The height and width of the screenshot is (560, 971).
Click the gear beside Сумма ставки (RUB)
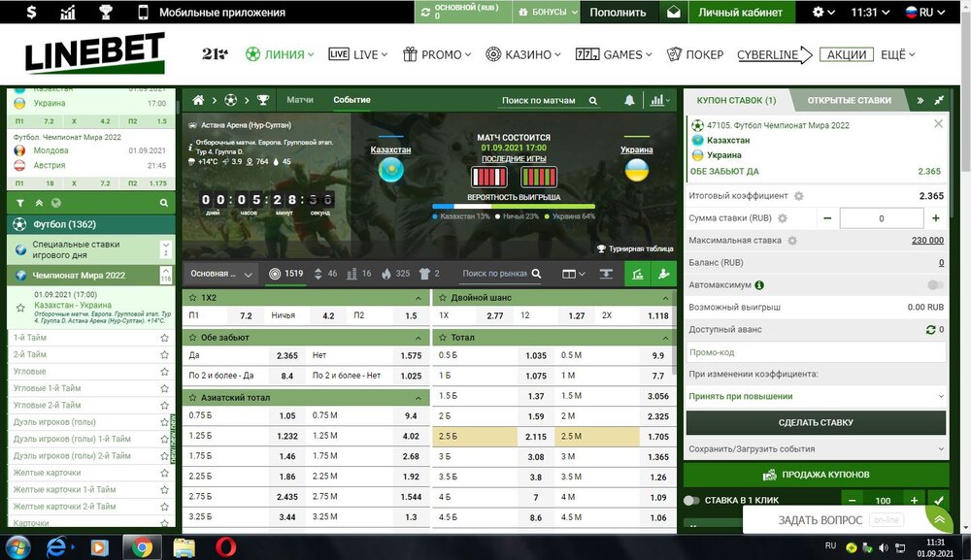pyautogui.click(x=783, y=218)
